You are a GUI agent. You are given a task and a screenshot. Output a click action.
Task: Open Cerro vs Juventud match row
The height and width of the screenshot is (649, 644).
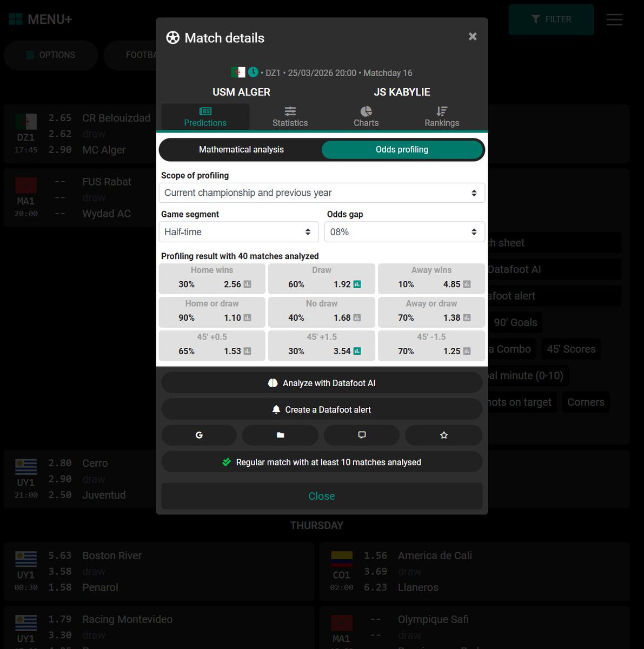(x=81, y=479)
